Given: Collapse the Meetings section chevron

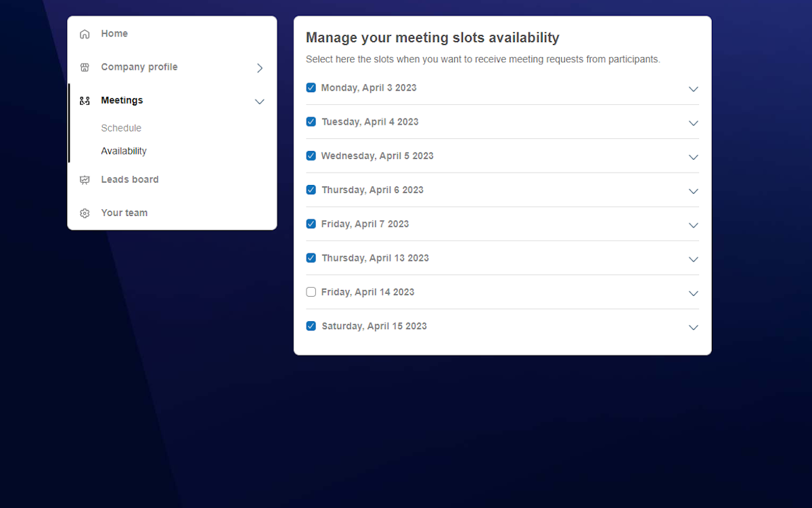Looking at the screenshot, I should (259, 101).
